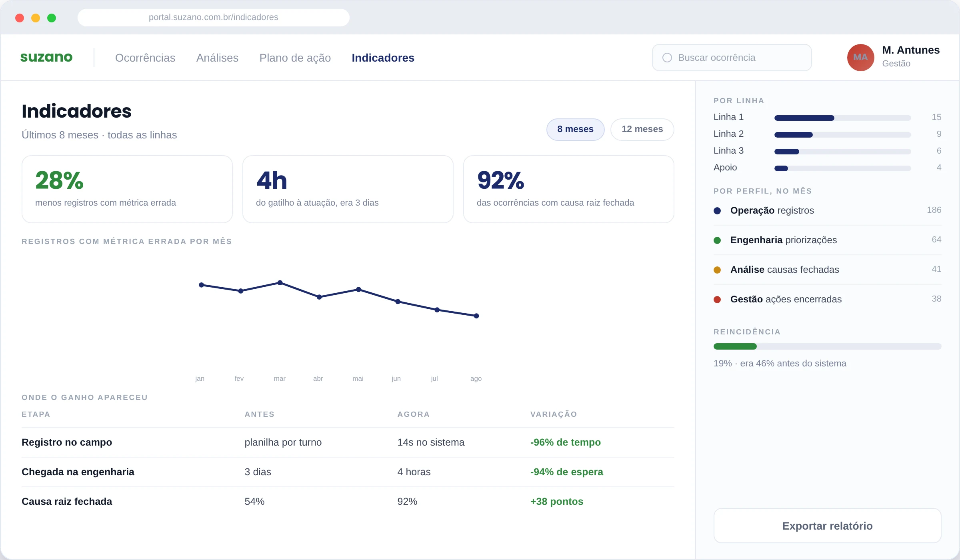Click the 28% metric card
Screen dimensions: 960x560
pos(127,189)
